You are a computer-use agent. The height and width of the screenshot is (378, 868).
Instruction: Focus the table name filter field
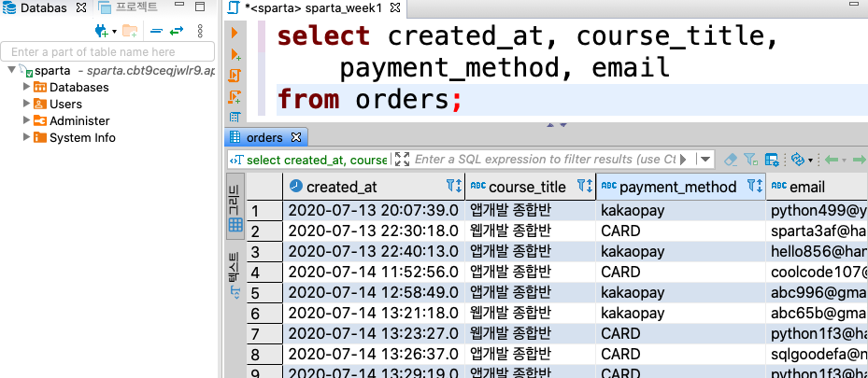tap(107, 52)
